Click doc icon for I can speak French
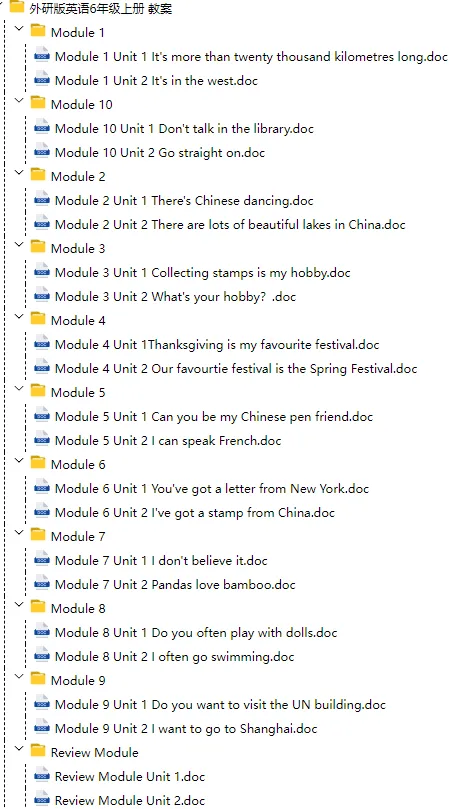The image size is (472, 809). click(x=42, y=440)
